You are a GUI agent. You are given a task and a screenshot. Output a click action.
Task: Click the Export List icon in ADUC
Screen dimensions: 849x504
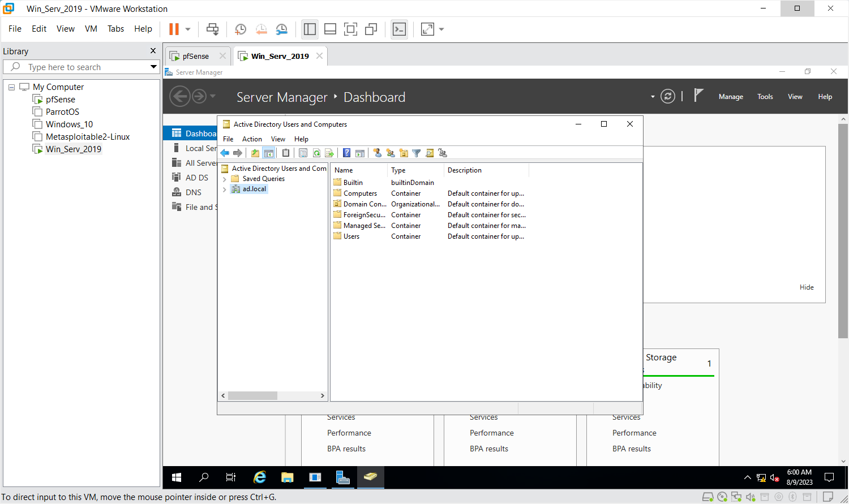329,153
